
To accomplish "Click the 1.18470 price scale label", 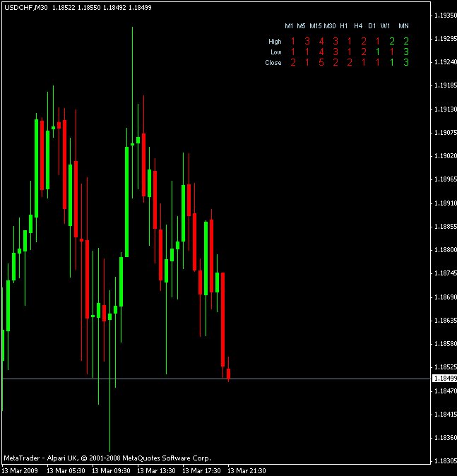I will click(446, 391).
